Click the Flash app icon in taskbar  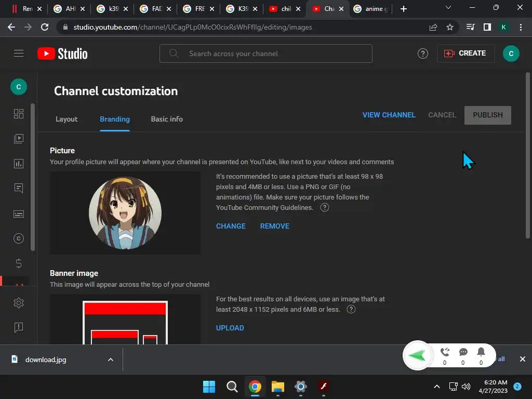(323, 387)
